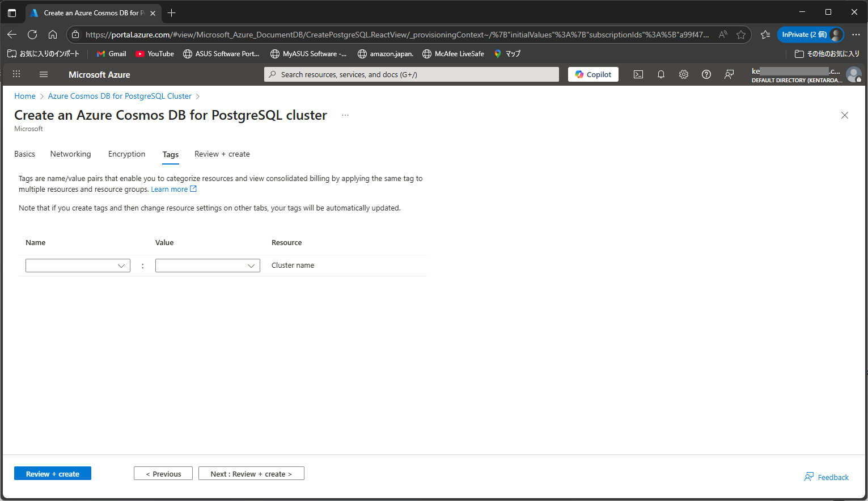
Task: Open the portal hamburger menu
Action: [x=43, y=74]
